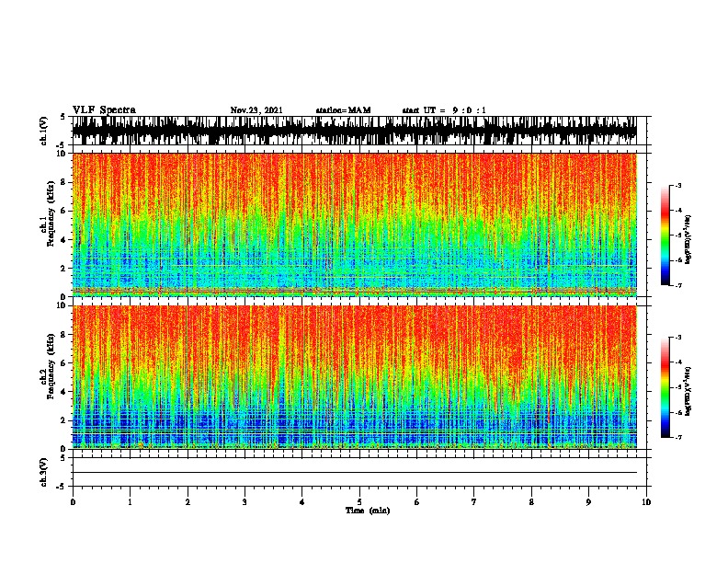Click time axis tick label "3"
Viewport: 728px width, 563px height.
[245, 502]
